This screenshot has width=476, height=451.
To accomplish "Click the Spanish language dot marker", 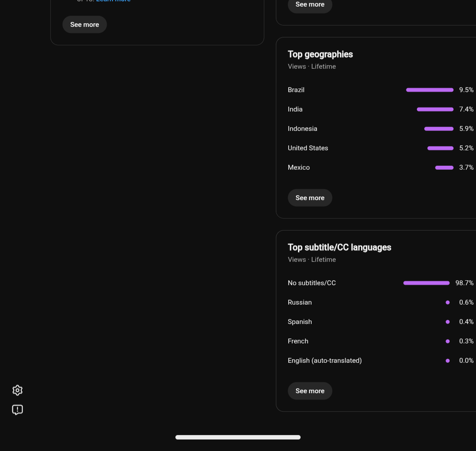I will click(x=447, y=322).
